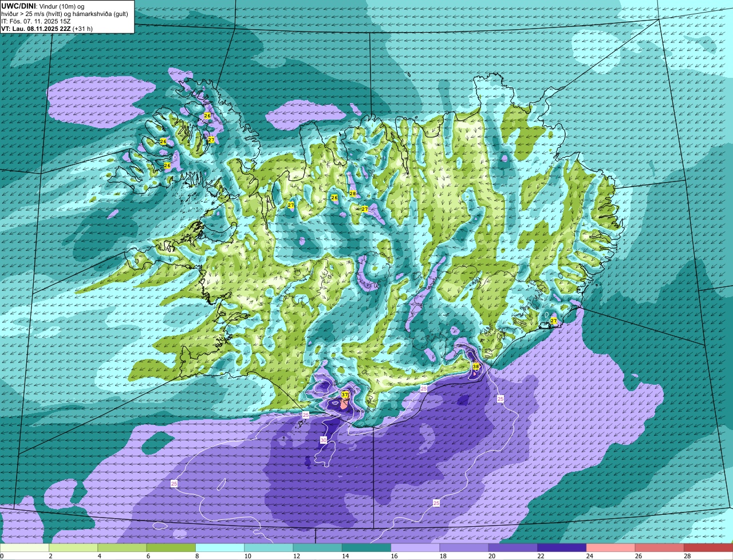Click the legend tick label "14"

[345, 556]
